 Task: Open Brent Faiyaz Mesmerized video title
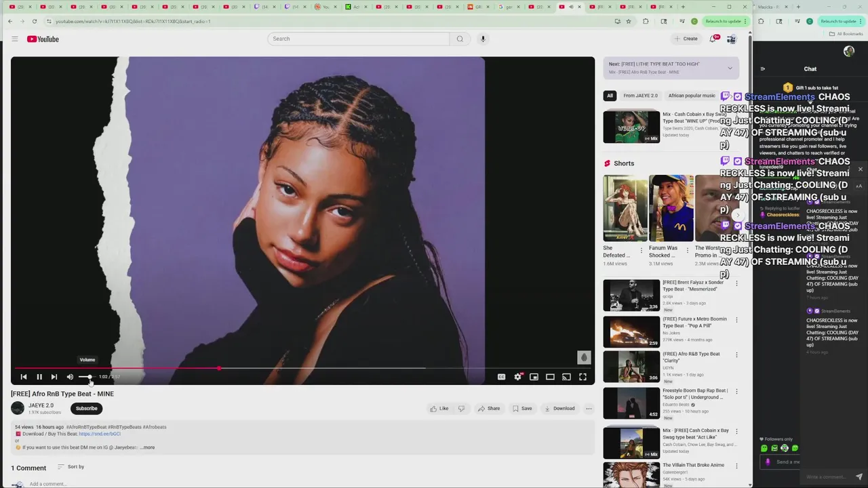coord(693,285)
